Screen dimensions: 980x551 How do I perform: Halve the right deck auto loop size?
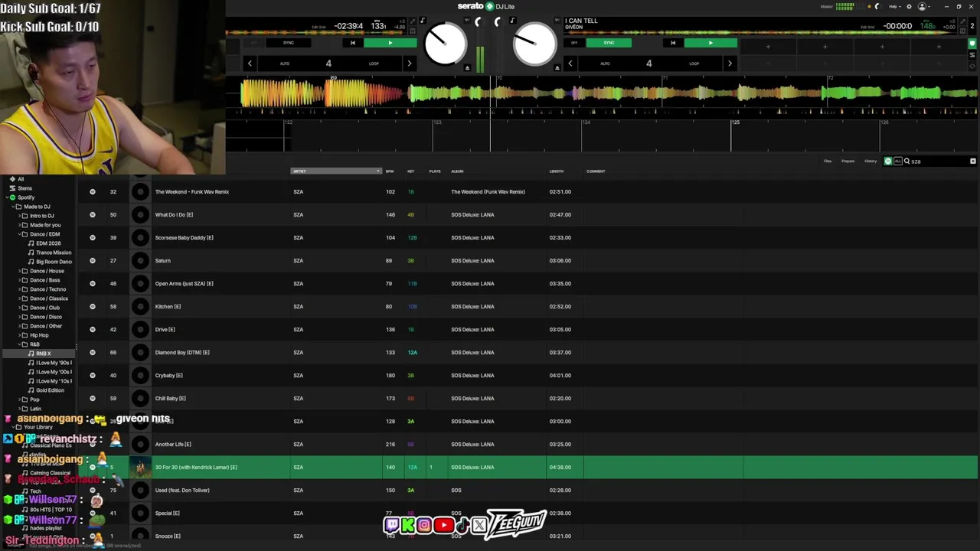coord(570,64)
